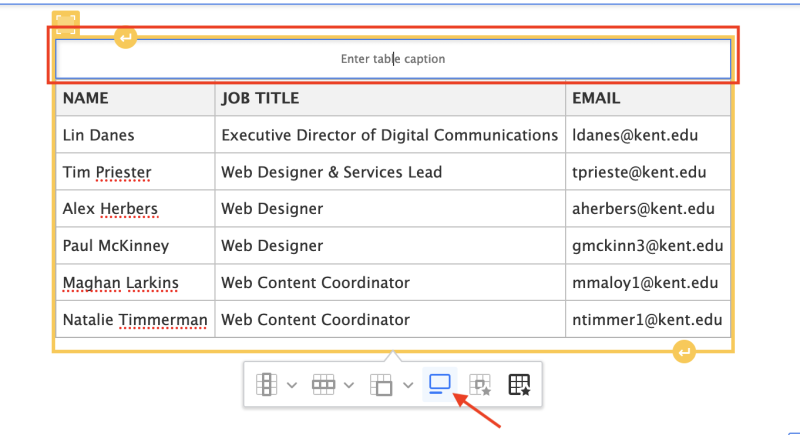Open the table cell properties icon

coord(481,384)
